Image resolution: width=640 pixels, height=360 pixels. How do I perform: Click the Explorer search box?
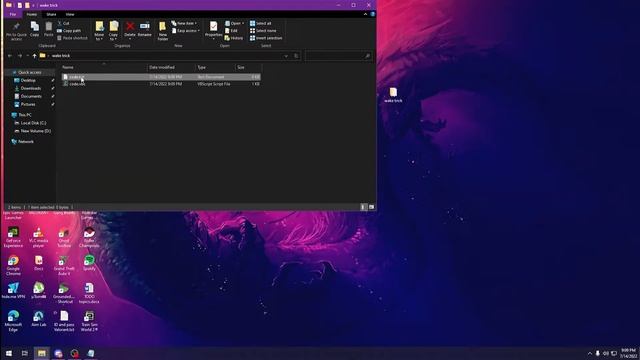[338, 56]
